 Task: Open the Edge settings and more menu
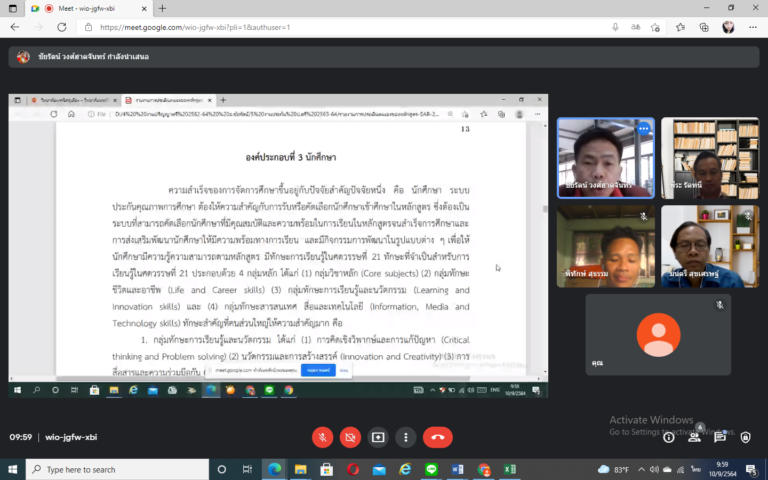tap(751, 27)
